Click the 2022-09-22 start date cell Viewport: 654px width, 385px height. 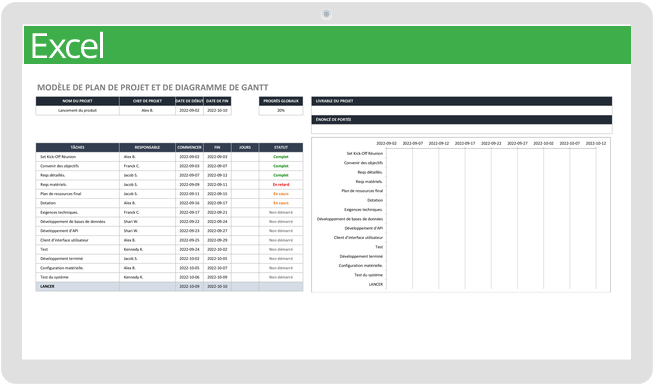tap(189, 221)
